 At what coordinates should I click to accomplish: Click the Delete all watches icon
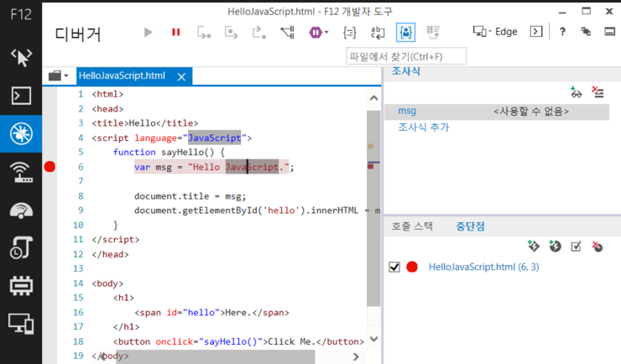(598, 92)
